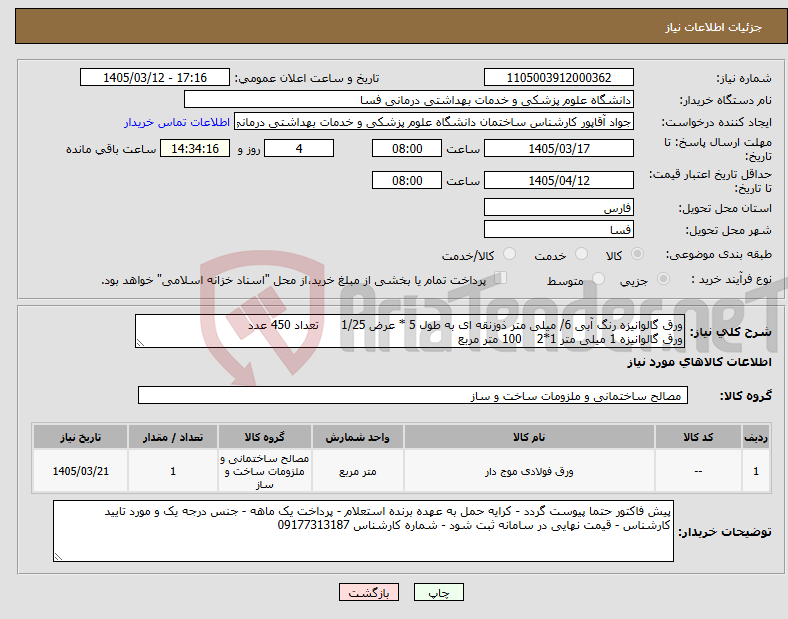Click the item group cell in the table row
The width and height of the screenshot is (788, 619).
[x=265, y=471]
